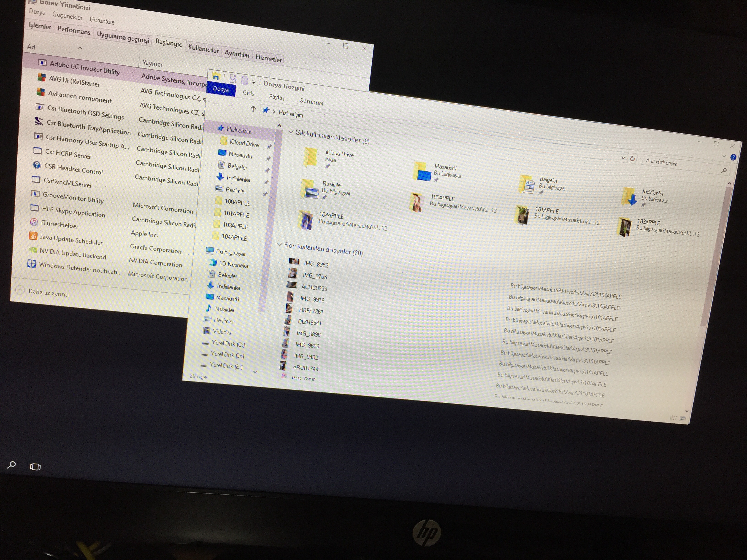Switch to large icons view in status bar

pyautogui.click(x=682, y=419)
